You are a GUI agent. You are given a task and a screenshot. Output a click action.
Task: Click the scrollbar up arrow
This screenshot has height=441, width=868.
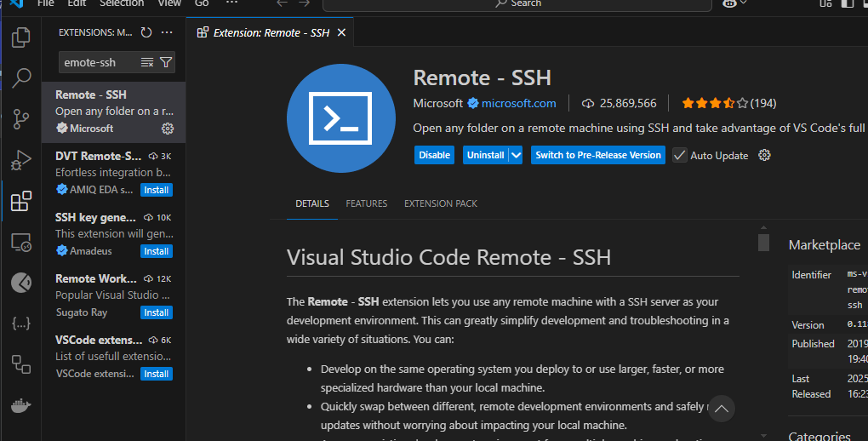click(763, 227)
